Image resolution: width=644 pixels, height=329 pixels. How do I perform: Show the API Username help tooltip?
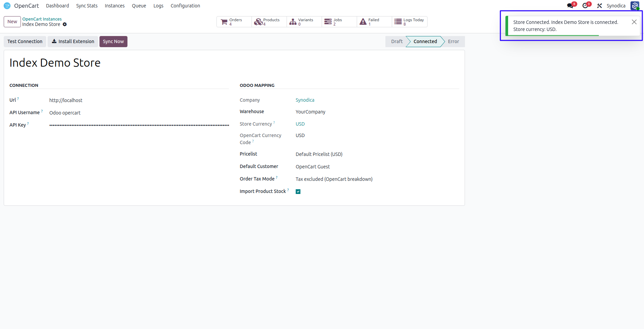pos(42,111)
